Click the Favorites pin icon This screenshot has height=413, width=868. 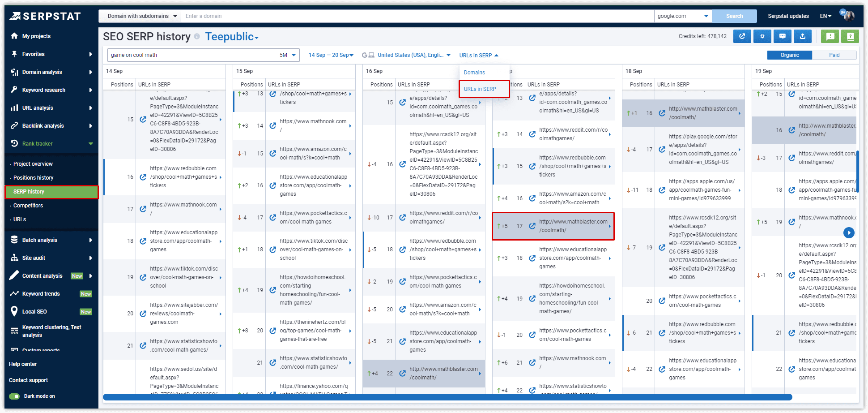tap(14, 54)
